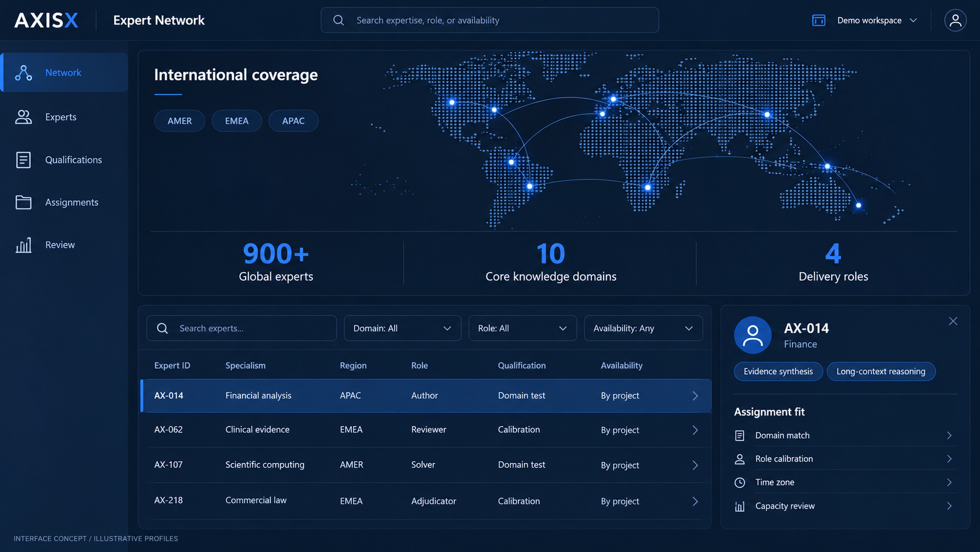
Task: Open the user profile avatar icon
Action: pyautogui.click(x=955, y=21)
